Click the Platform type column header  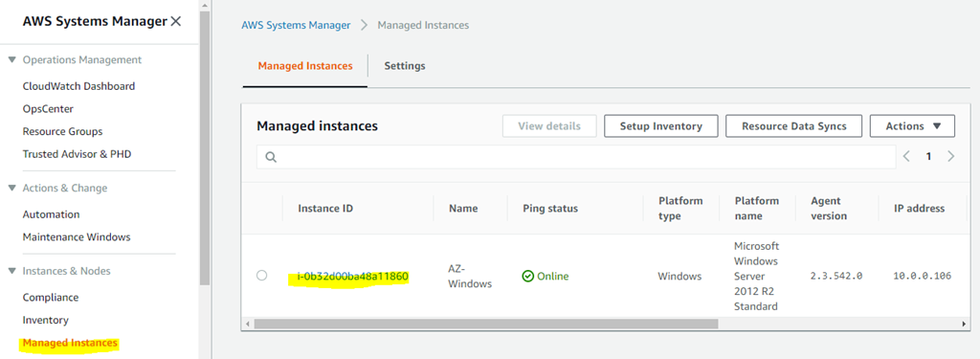pyautogui.click(x=680, y=209)
